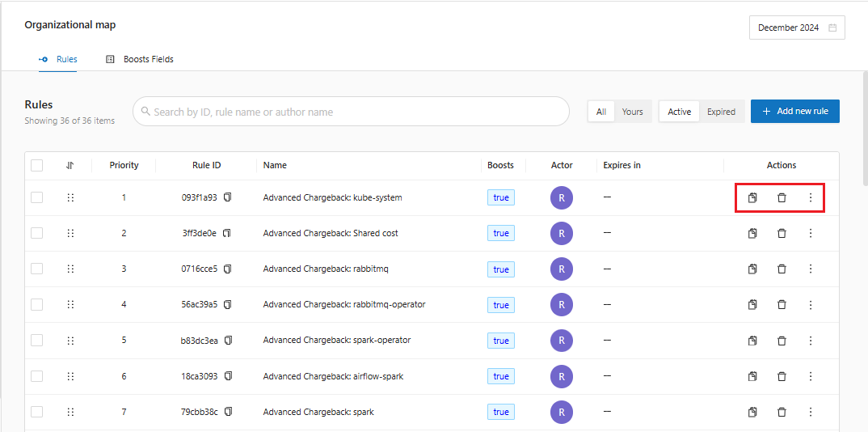Image resolution: width=868 pixels, height=432 pixels.
Task: Click drag handle for rabbitmq rule row
Action: (70, 269)
